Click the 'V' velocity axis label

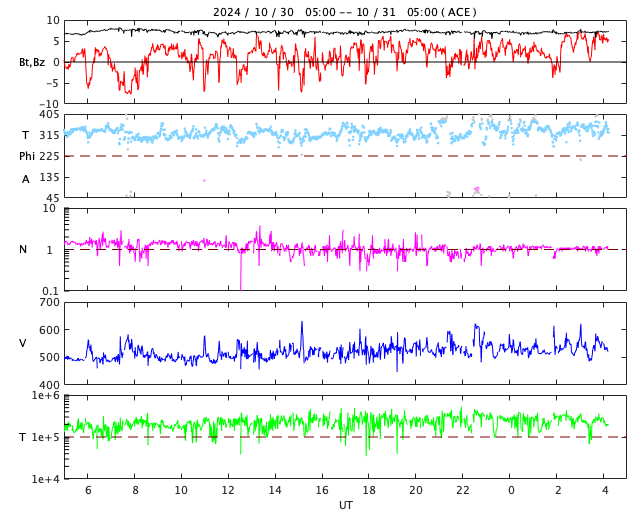coord(23,343)
